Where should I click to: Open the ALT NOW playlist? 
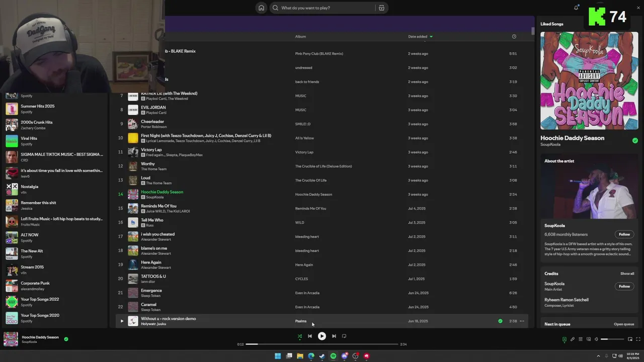coord(54,237)
